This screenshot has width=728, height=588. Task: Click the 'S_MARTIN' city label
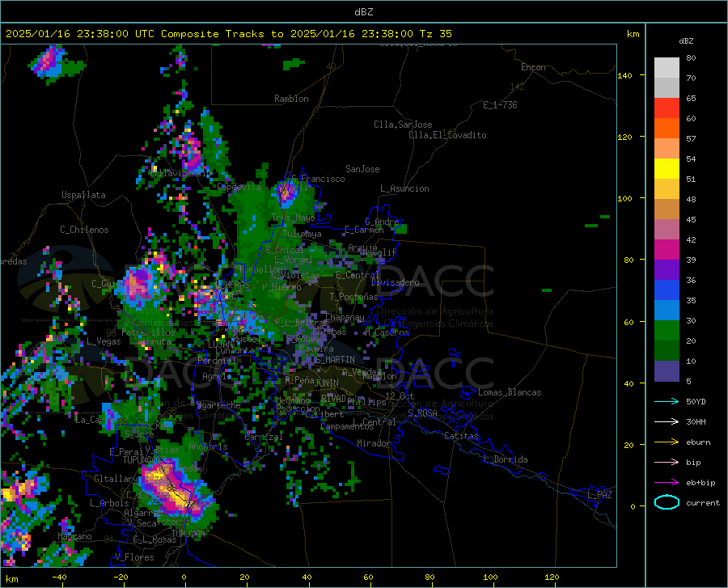pyautogui.click(x=335, y=360)
